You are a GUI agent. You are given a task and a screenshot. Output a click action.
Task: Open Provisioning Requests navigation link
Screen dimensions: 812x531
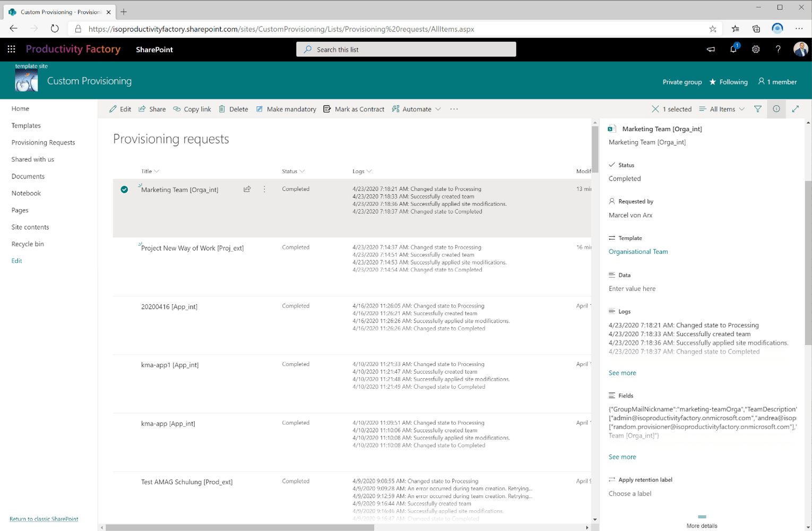[43, 142]
